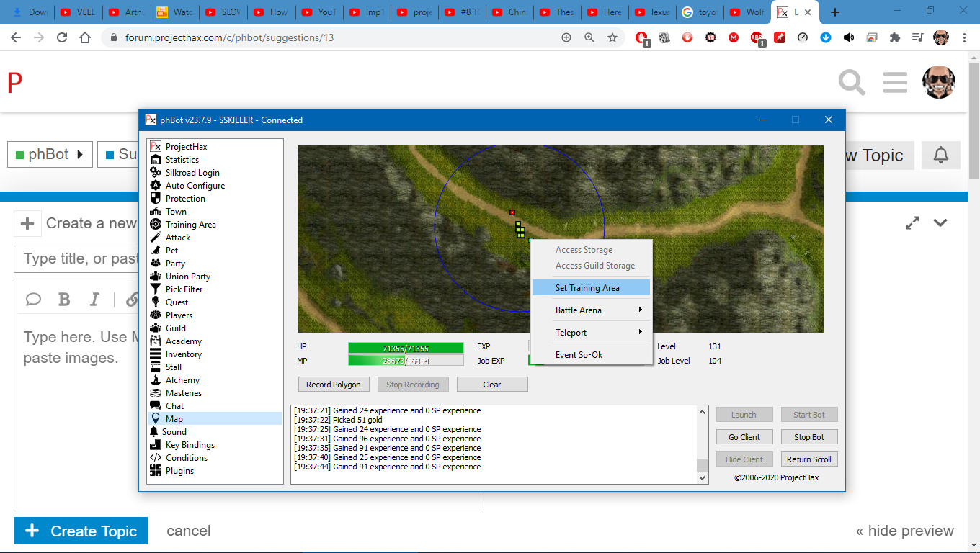
Task: Click the Return Scroll button
Action: coord(808,459)
